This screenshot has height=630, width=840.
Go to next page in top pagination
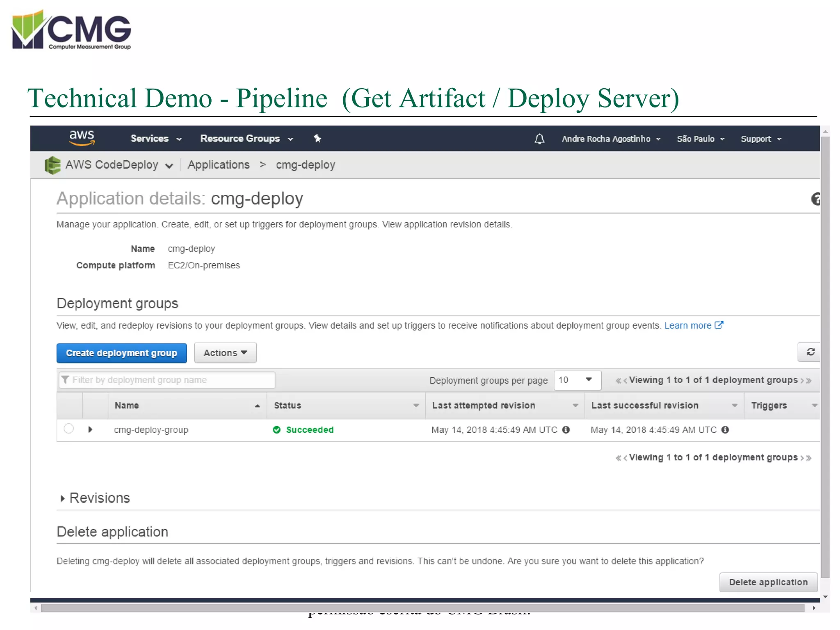802,381
